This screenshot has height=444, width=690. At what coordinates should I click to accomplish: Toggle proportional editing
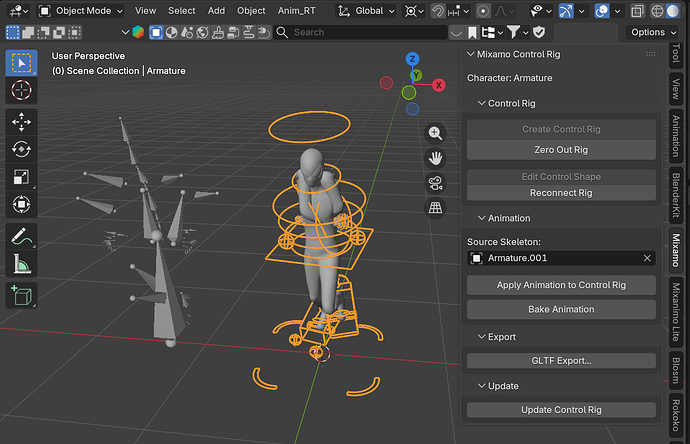[x=483, y=11]
